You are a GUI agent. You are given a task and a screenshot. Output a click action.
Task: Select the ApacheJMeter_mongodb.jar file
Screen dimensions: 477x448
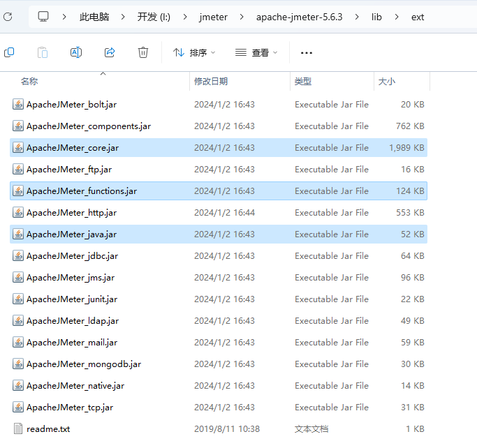click(x=83, y=364)
